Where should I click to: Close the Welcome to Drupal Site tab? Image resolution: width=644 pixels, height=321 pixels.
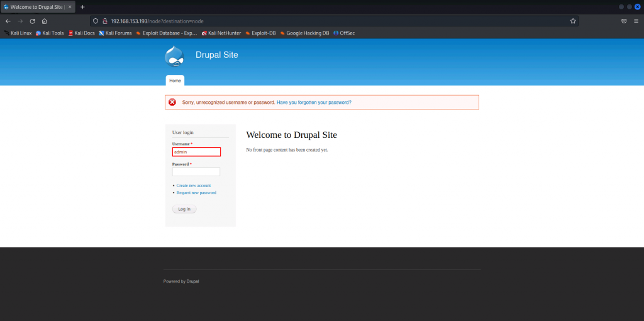[x=70, y=7]
